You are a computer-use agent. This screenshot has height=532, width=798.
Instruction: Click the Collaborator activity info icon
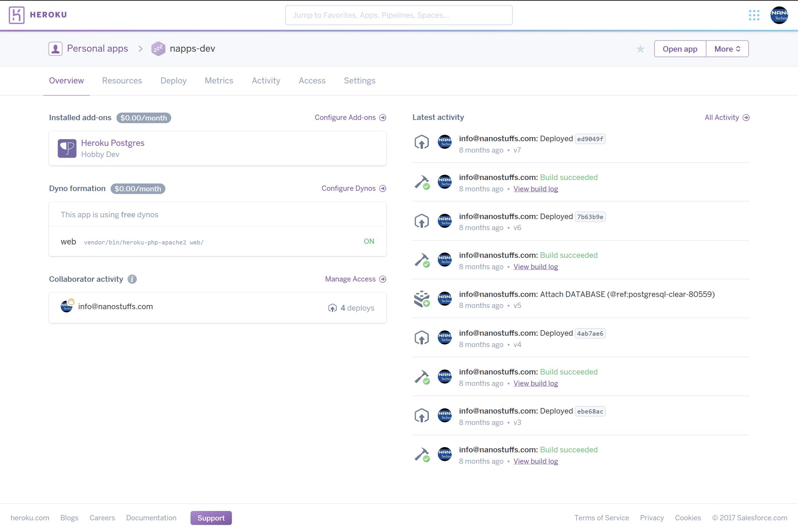pyautogui.click(x=132, y=279)
